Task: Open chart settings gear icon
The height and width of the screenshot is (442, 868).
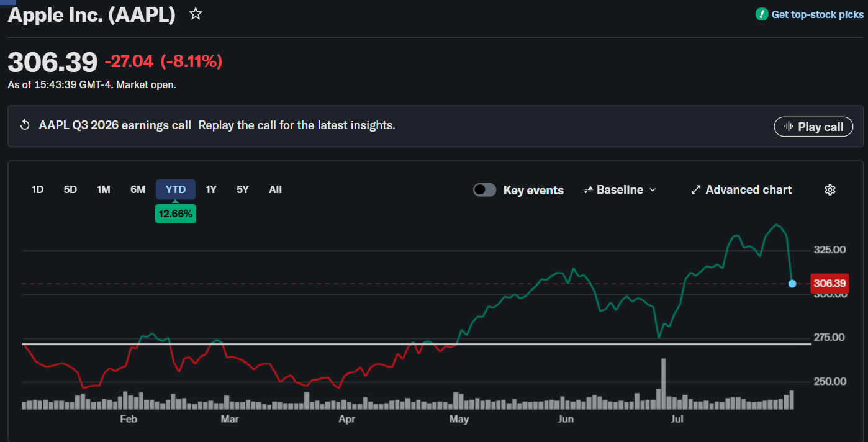Action: pos(830,190)
